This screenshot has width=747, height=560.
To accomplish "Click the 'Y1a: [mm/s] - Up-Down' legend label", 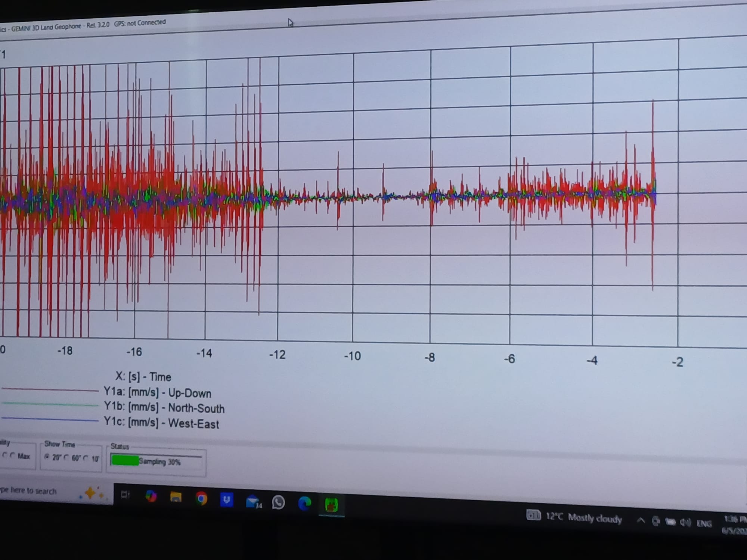I will point(158,393).
